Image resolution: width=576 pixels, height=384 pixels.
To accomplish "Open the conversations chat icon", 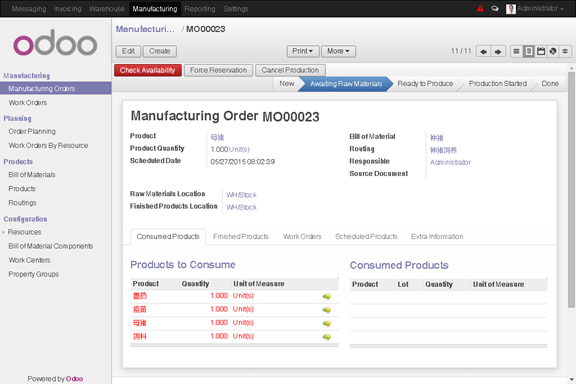I will (x=495, y=8).
